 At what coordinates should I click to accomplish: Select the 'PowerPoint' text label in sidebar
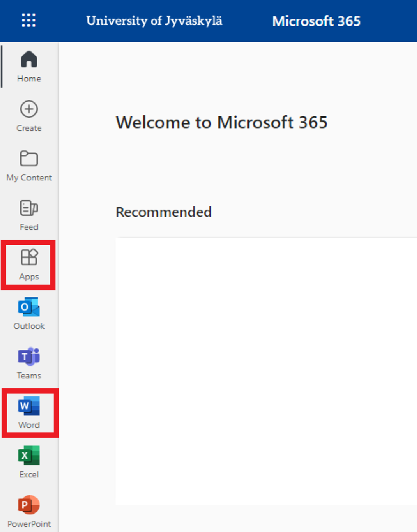pos(29,524)
